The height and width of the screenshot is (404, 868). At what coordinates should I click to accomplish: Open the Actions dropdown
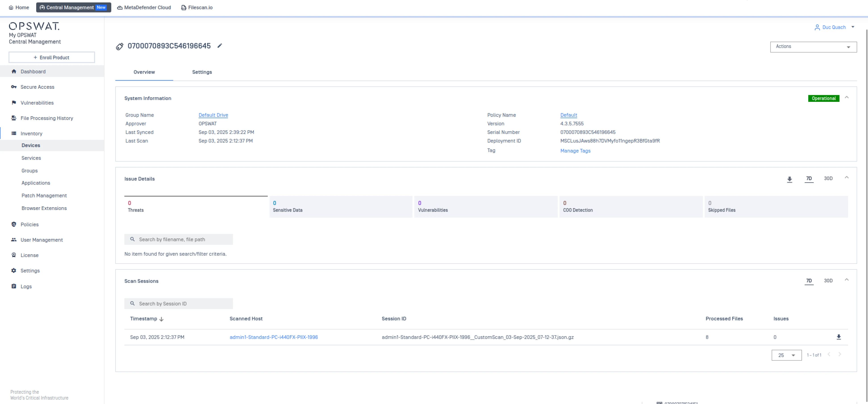[x=813, y=47]
